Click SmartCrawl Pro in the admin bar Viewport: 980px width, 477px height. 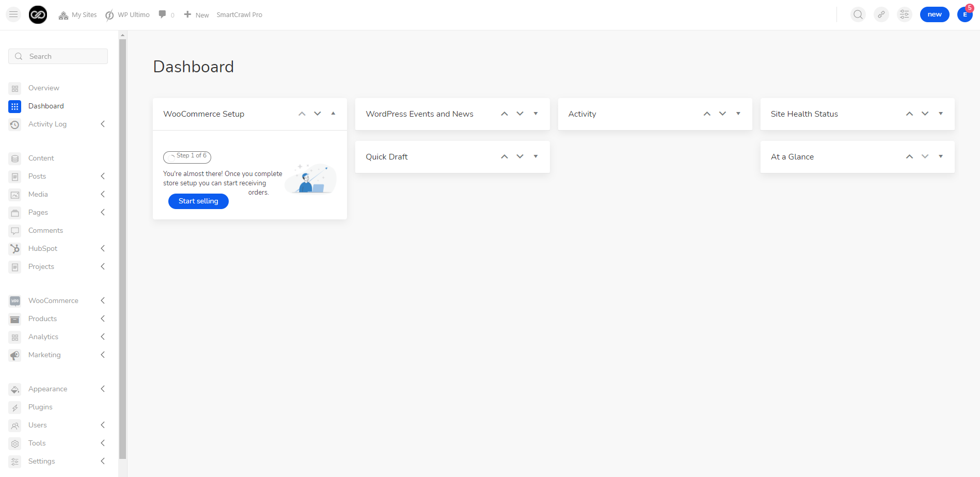tap(239, 14)
